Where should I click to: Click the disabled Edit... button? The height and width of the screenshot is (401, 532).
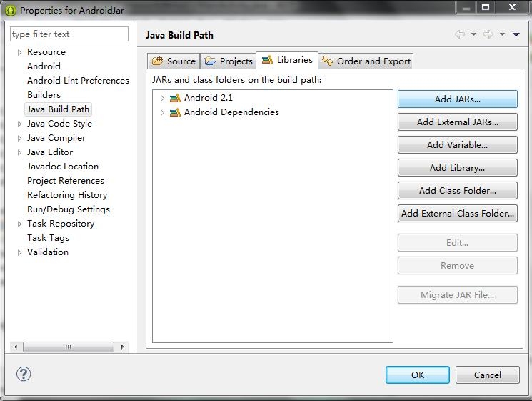pos(457,243)
